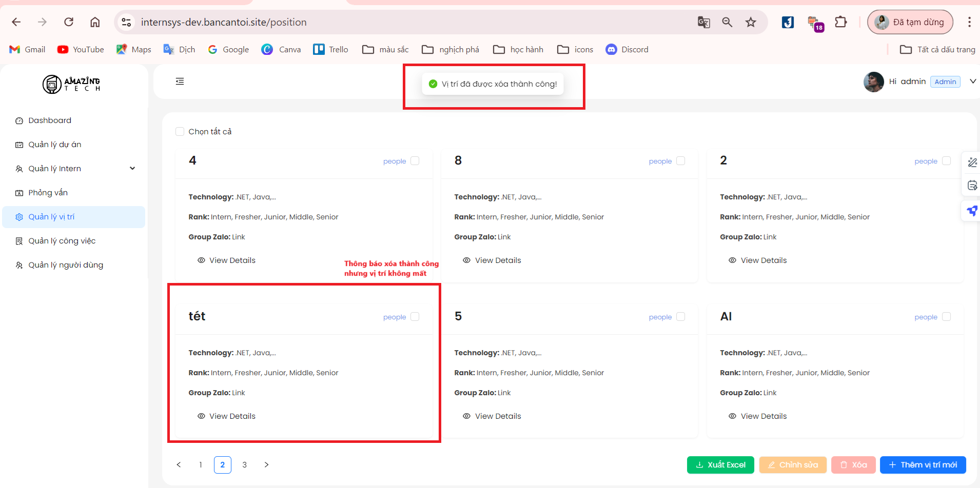Click the Google Translate icon in address bar

tap(703, 22)
